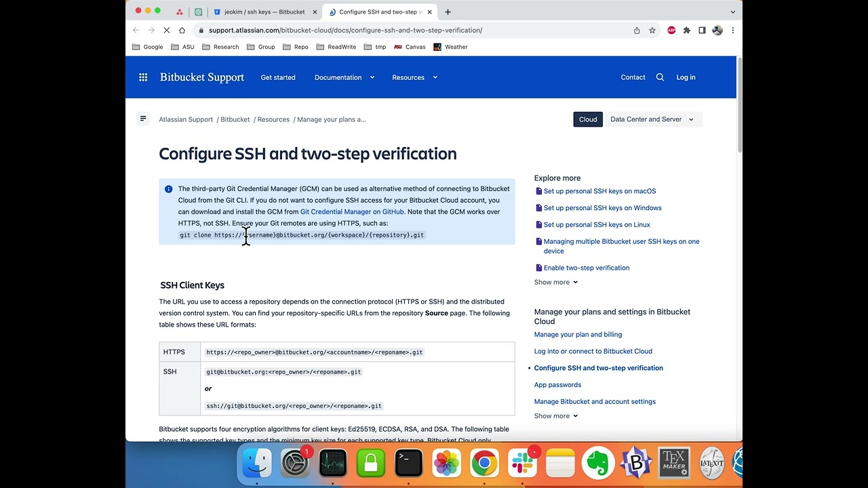Bookmark this page with star icon

(652, 30)
